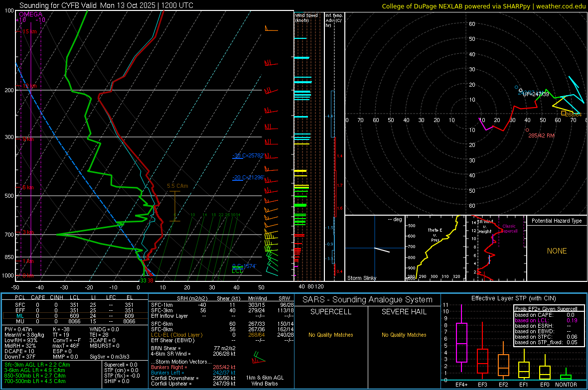
Task: Click the 700-500mb LR value
Action: click(35, 381)
